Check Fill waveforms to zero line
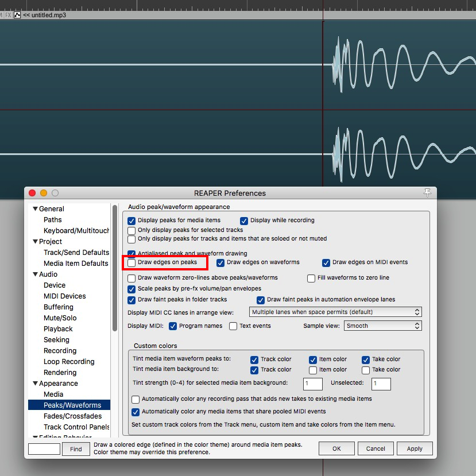 click(x=311, y=278)
